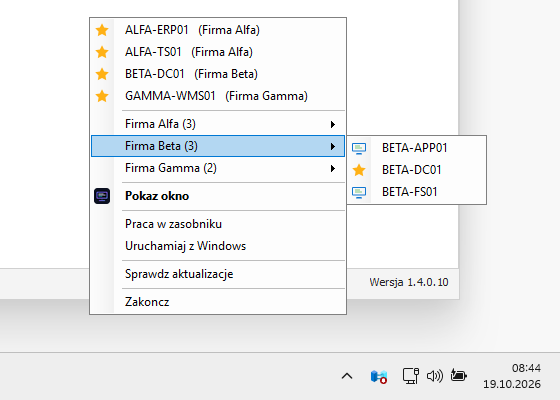Open the tray app icon with red badge

pos(379,376)
